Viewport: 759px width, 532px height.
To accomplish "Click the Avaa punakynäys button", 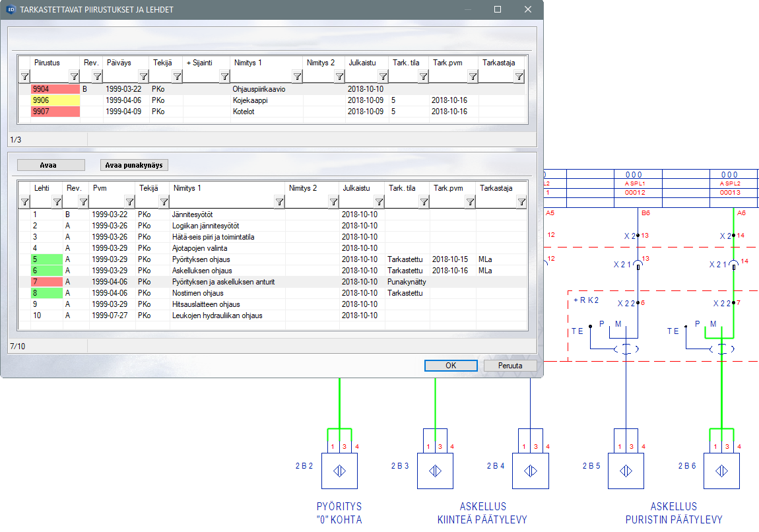I will (x=135, y=165).
